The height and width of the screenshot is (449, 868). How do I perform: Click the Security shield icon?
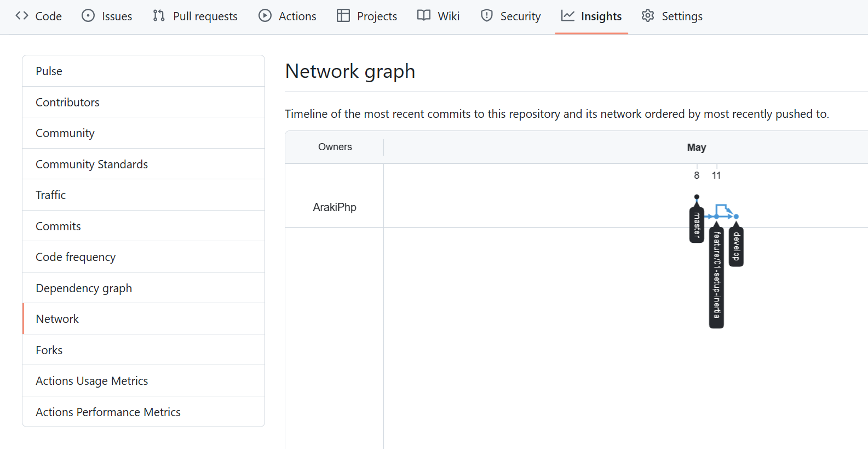tap(487, 16)
